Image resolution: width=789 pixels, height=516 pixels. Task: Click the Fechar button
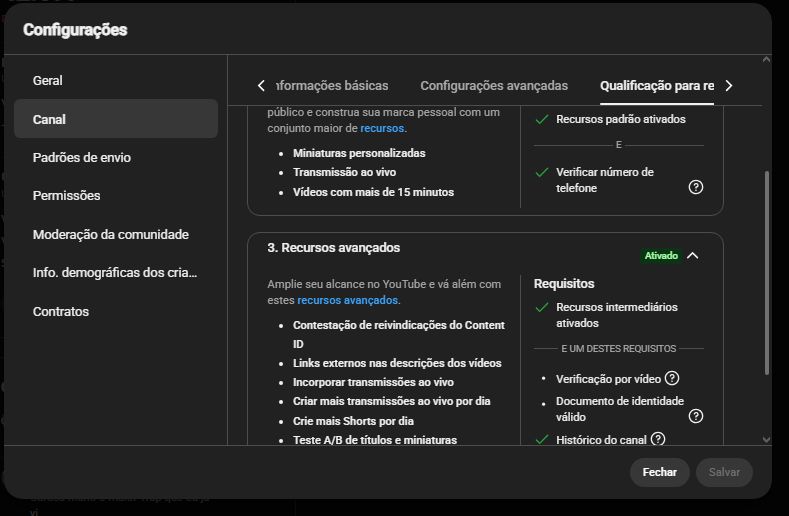(660, 472)
